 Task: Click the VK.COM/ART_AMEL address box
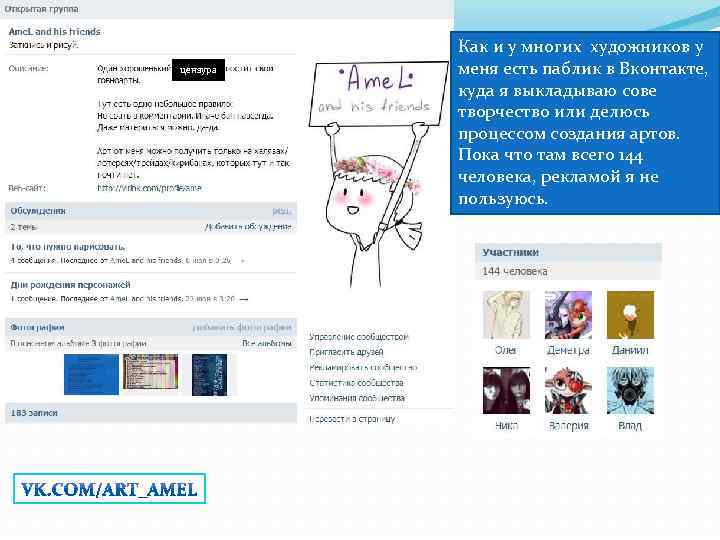(x=109, y=489)
